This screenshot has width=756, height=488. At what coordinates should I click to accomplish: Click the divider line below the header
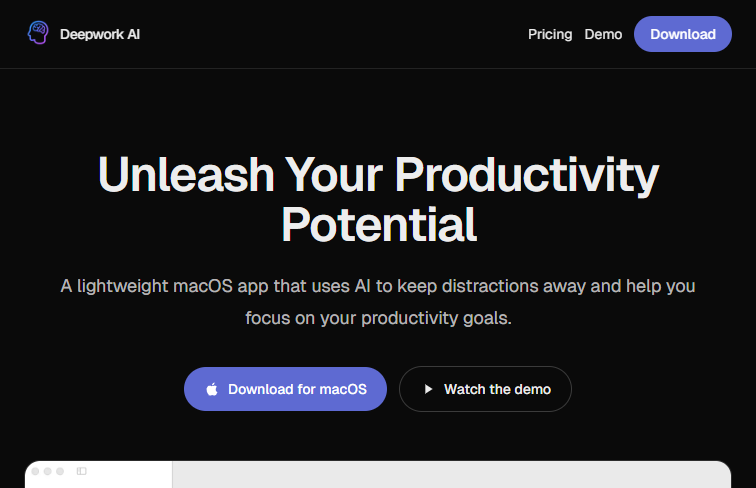pos(378,68)
